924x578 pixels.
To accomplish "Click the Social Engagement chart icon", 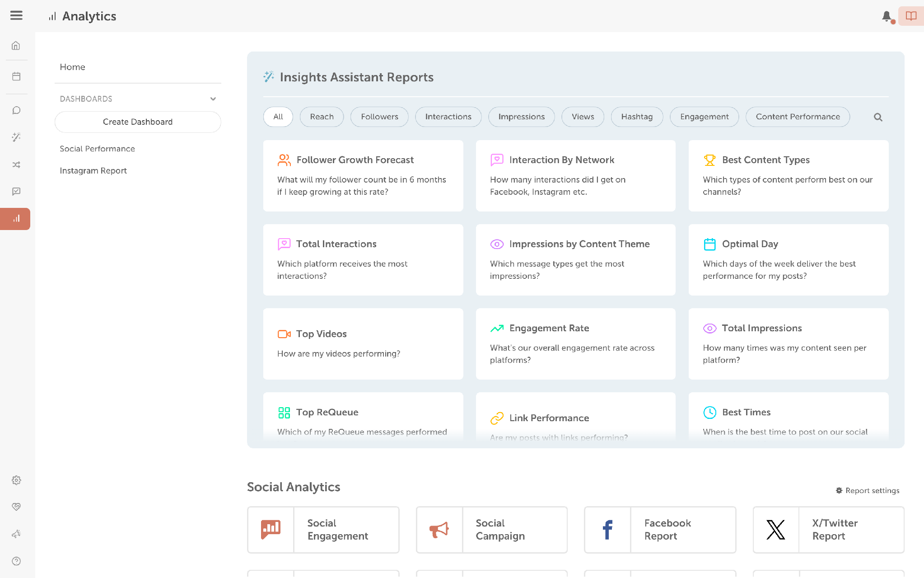I will coord(271,529).
